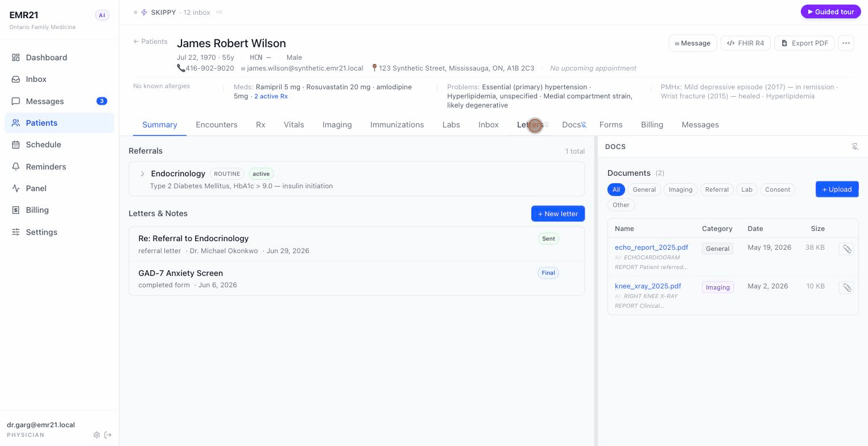Open the Inbox sidebar item
This screenshot has width=868, height=446.
coord(59,79)
